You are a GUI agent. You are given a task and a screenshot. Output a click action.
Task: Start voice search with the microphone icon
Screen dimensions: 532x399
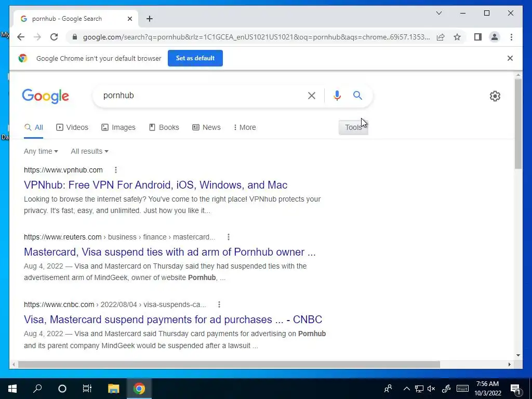tap(337, 96)
